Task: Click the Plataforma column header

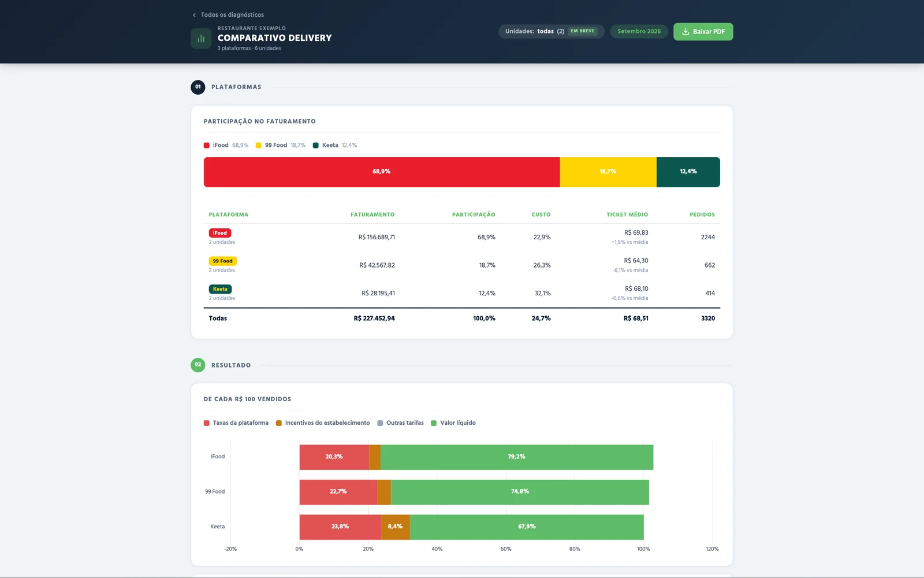Action: click(x=229, y=214)
